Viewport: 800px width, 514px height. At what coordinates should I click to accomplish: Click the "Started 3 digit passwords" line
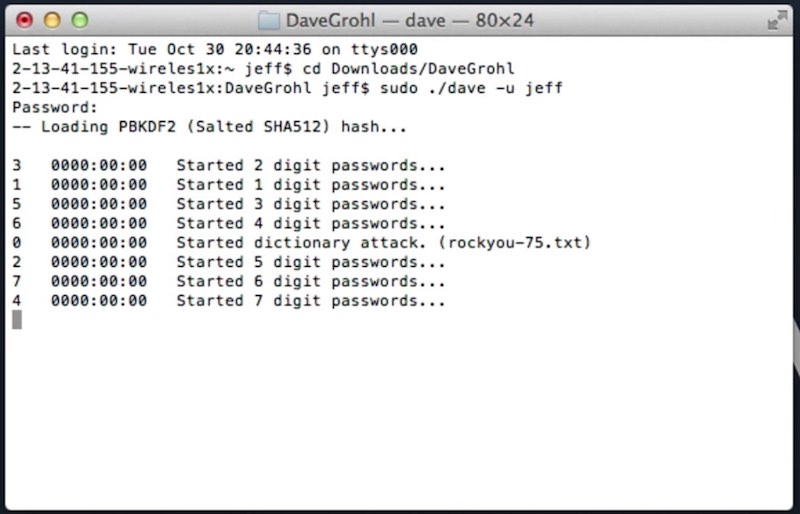pos(310,204)
